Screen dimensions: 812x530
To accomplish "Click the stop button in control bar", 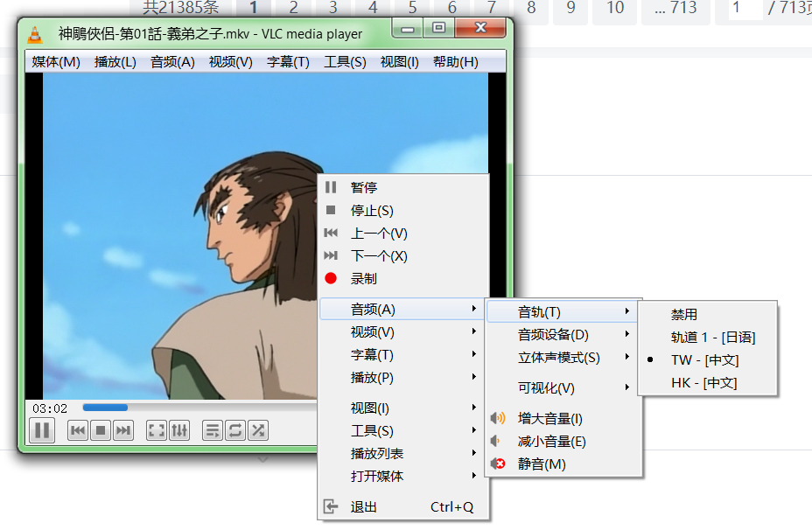I will click(101, 430).
